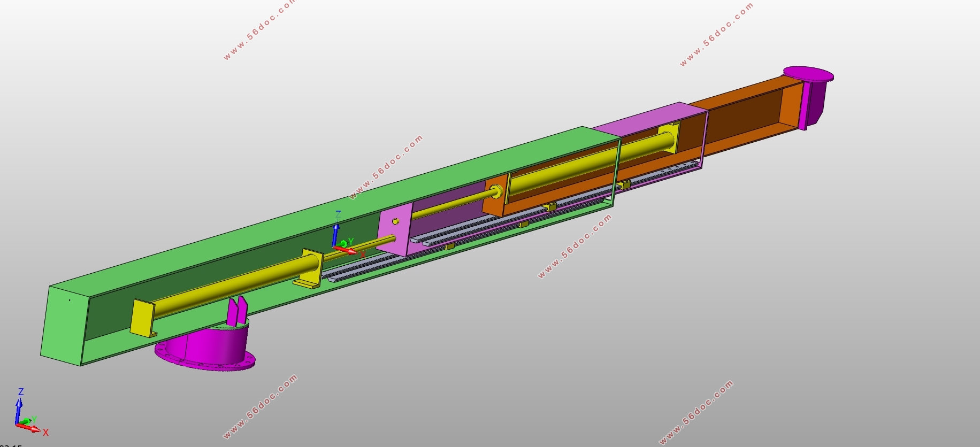Pick the green Y label on the model origin triad
This screenshot has height=447, width=980.
pos(350,242)
